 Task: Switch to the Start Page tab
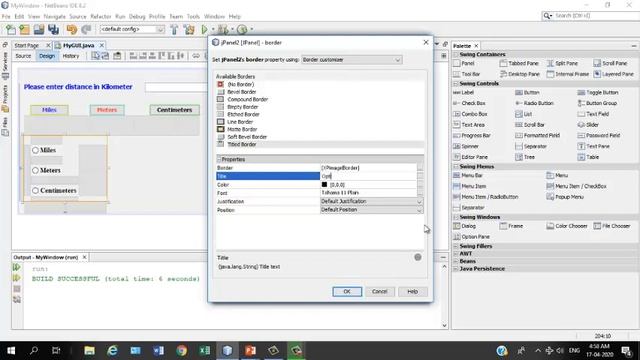[27, 45]
